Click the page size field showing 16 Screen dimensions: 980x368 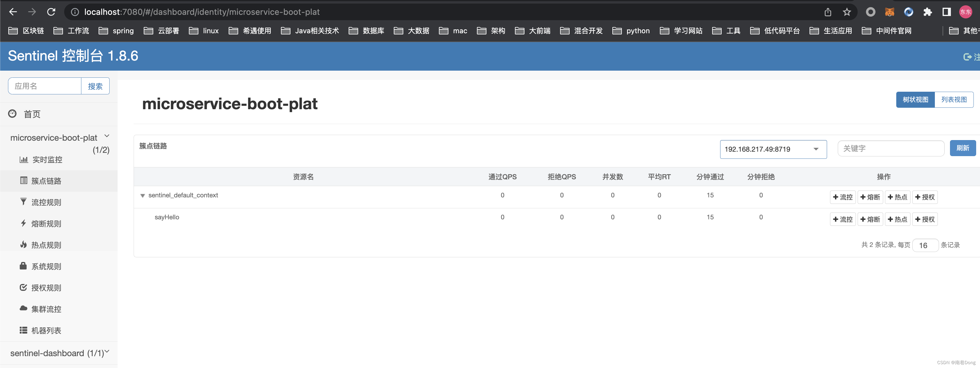[925, 245]
